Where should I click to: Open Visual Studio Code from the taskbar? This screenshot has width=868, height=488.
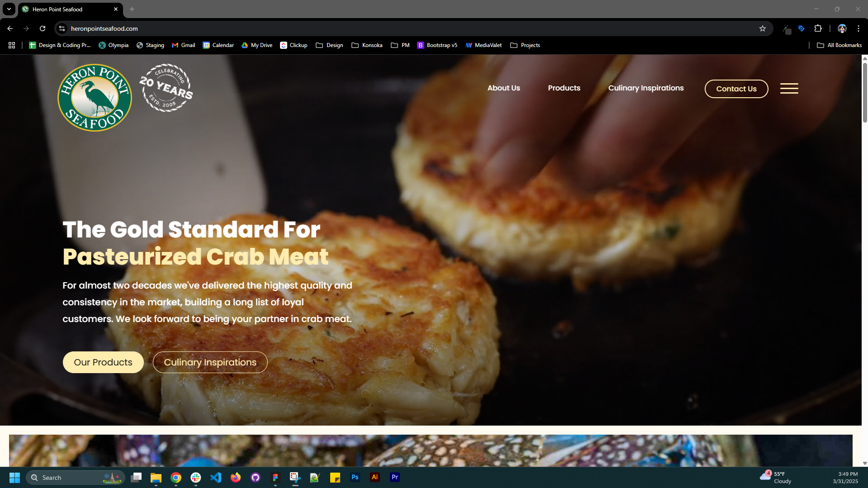pyautogui.click(x=216, y=477)
